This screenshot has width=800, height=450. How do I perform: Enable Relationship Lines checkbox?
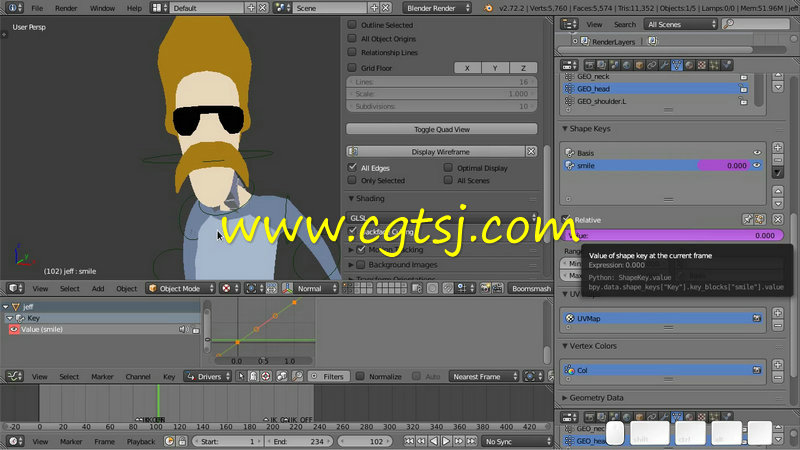pyautogui.click(x=352, y=52)
